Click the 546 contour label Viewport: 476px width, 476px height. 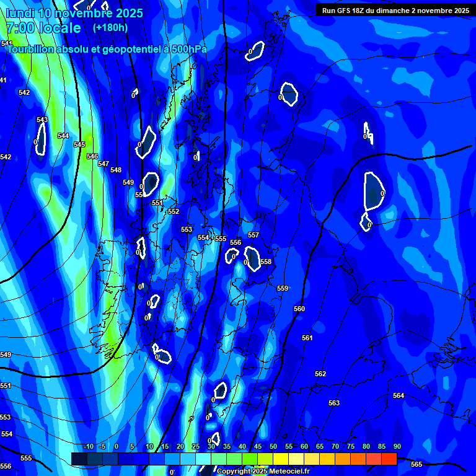click(92, 156)
